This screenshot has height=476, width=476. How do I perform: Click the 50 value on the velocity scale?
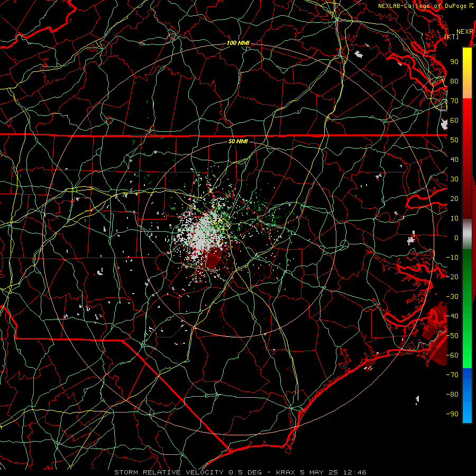(454, 140)
